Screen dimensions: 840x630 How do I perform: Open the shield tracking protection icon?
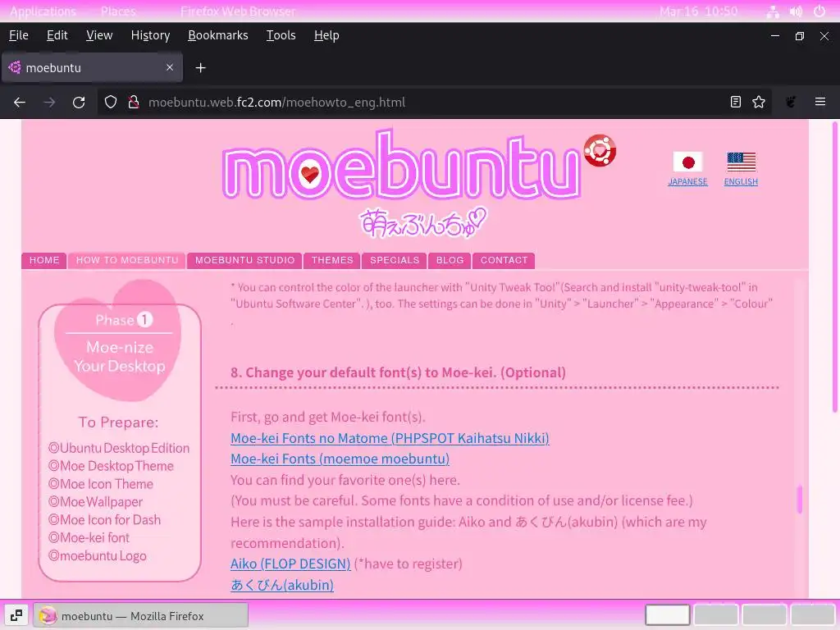click(x=111, y=102)
